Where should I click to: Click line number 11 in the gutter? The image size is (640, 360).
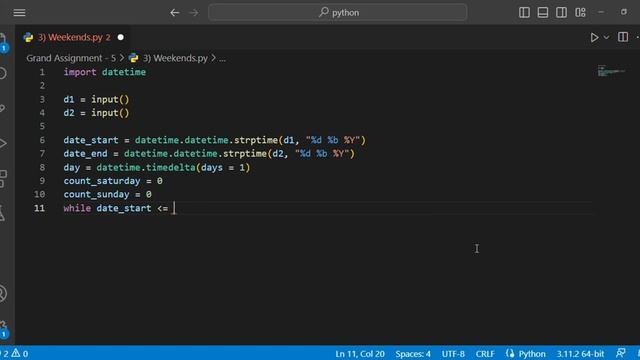coord(39,208)
